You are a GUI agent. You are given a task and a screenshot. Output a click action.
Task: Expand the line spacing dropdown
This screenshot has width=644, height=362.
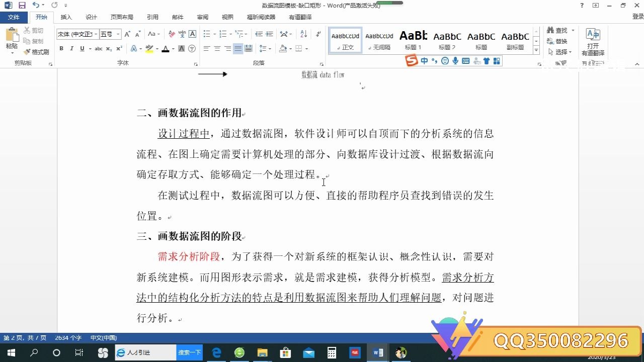point(270,48)
